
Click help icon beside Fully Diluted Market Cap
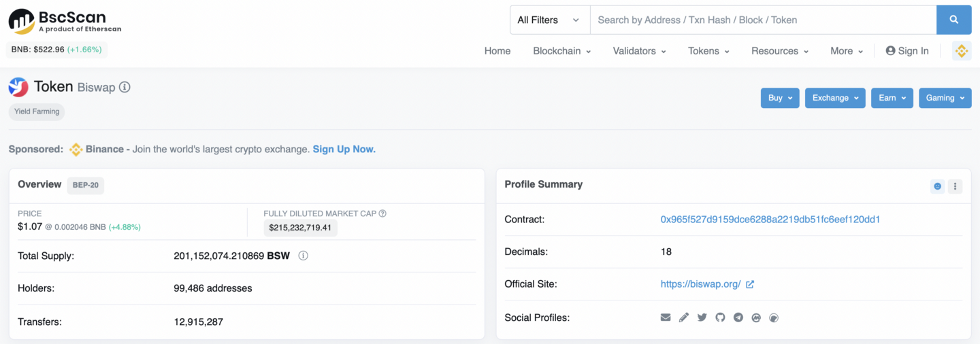pos(382,213)
